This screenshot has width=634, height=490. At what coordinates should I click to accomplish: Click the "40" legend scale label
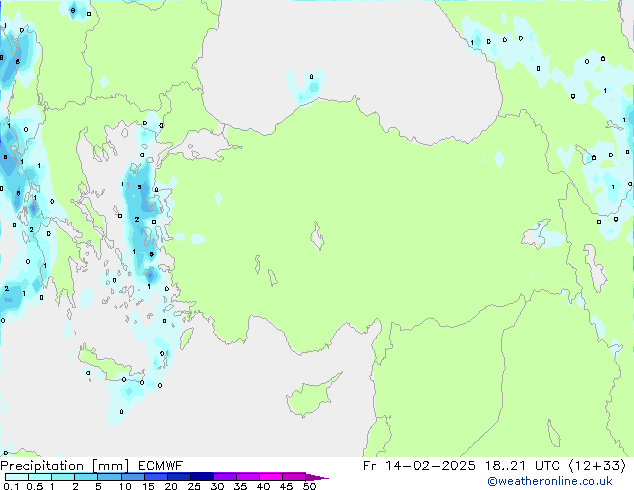(263, 486)
